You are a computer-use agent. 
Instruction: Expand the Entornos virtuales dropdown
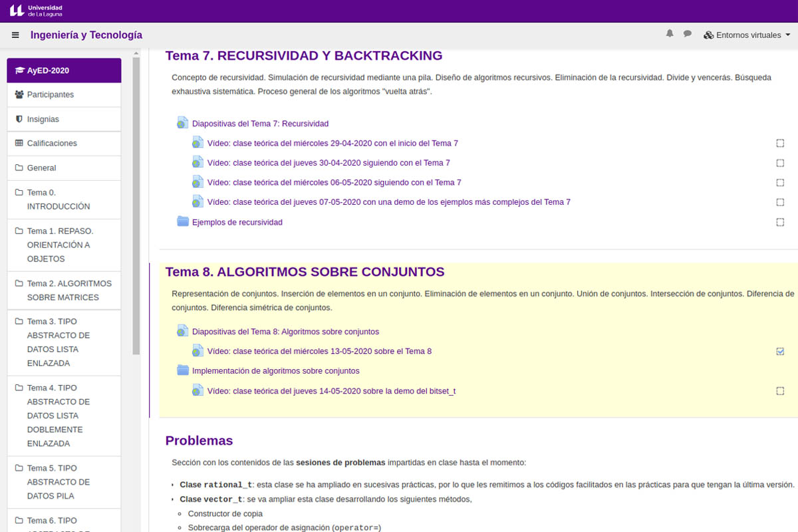(747, 35)
